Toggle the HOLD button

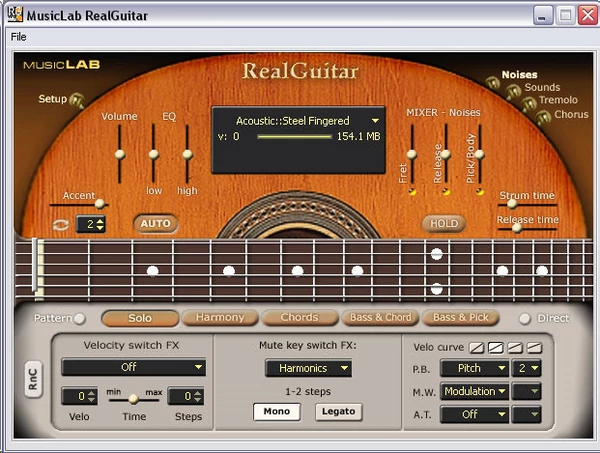(x=444, y=223)
